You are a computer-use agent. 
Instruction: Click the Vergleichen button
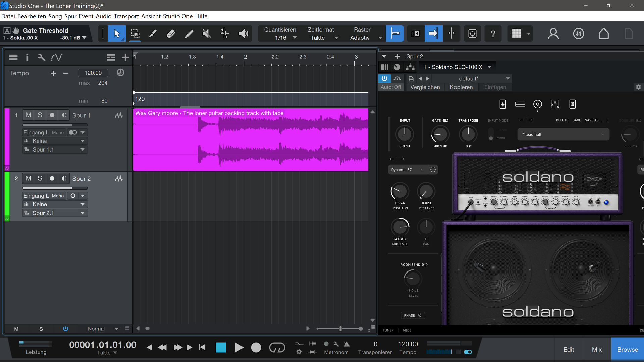425,87
